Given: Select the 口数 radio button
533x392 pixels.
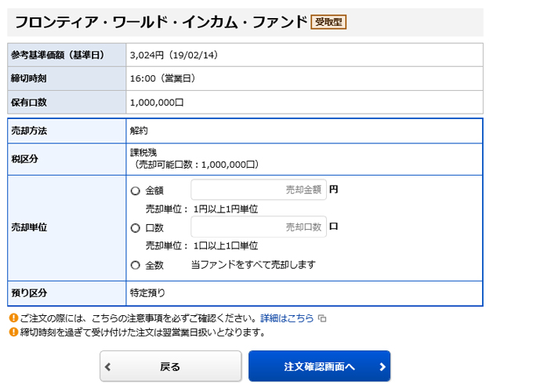Looking at the screenshot, I should tap(136, 228).
